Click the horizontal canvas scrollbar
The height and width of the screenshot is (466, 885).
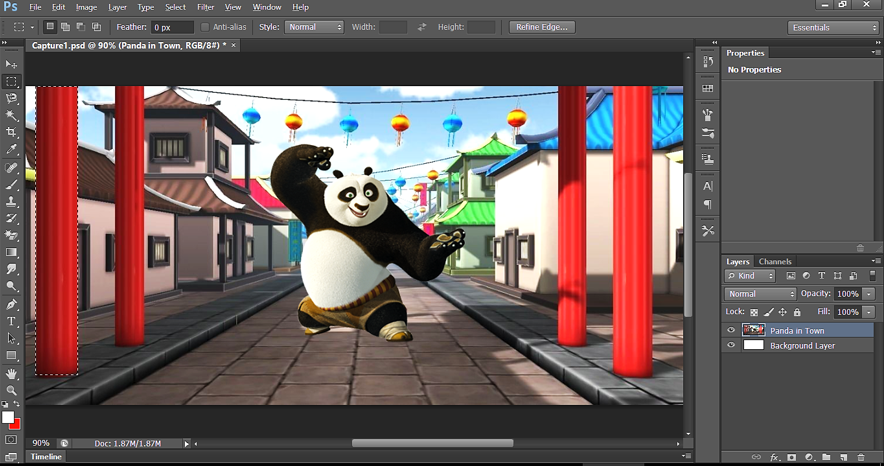[x=432, y=443]
